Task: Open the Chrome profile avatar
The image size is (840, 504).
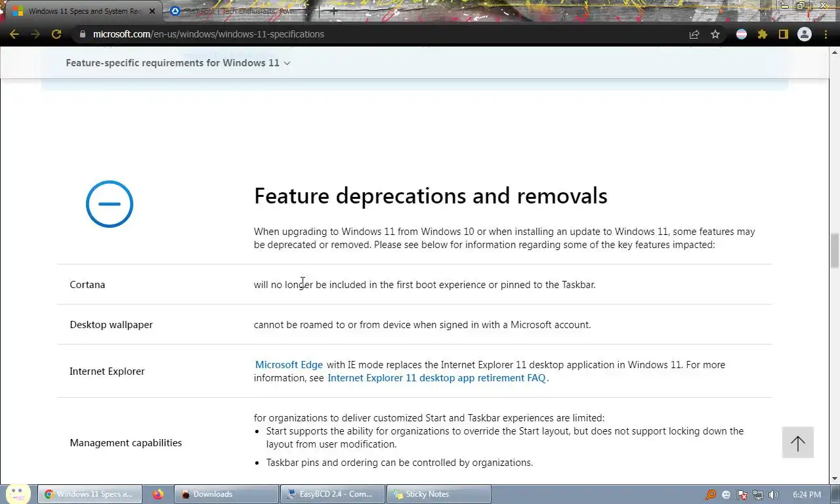Action: click(x=804, y=34)
